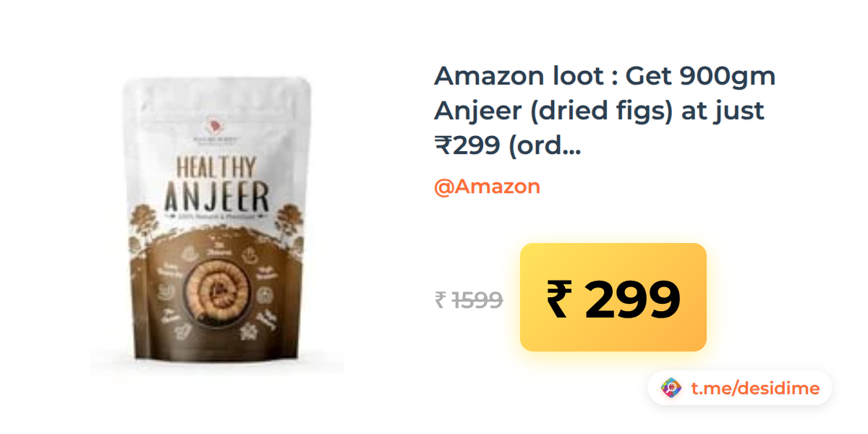The height and width of the screenshot is (434, 868).
Task: Click the right tree illustration on pouch
Action: pyautogui.click(x=288, y=222)
